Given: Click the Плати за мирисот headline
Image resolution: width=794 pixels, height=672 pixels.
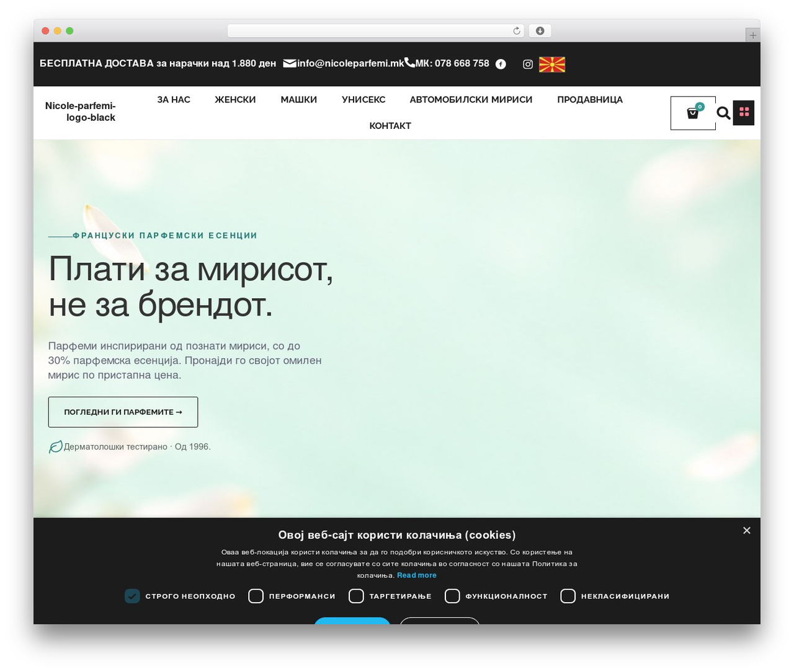Looking at the screenshot, I should tap(191, 286).
